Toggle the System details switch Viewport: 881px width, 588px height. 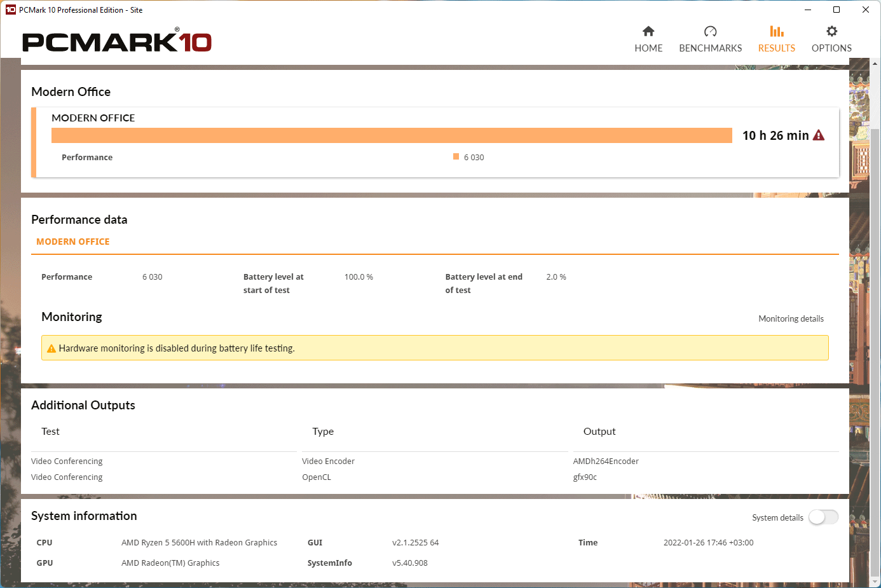coord(823,517)
